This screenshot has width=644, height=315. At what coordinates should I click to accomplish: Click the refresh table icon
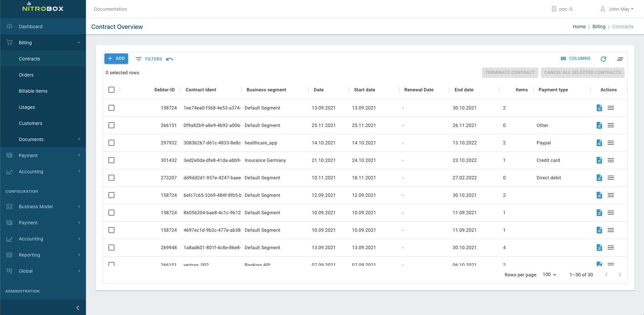(603, 59)
